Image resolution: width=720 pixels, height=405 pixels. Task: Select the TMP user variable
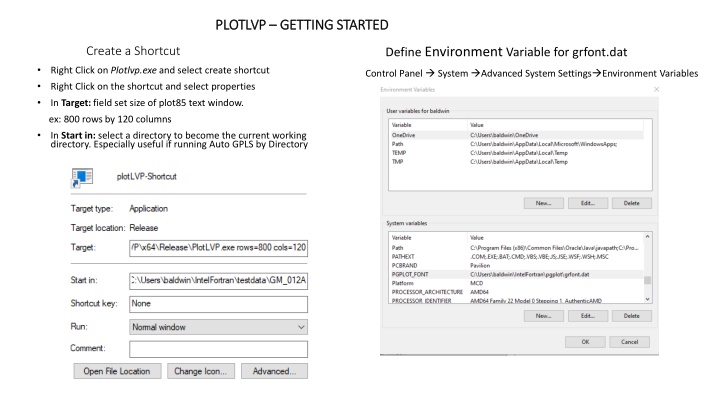click(516, 162)
